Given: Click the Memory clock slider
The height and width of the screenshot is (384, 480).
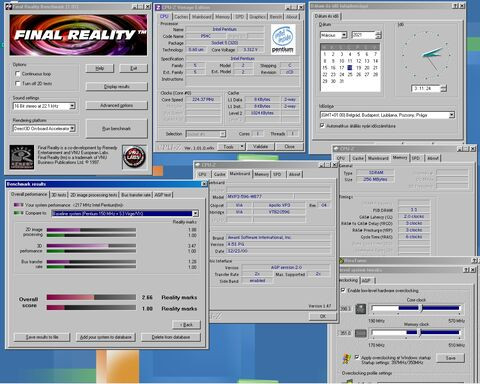Looking at the screenshot, I should coord(416,332).
